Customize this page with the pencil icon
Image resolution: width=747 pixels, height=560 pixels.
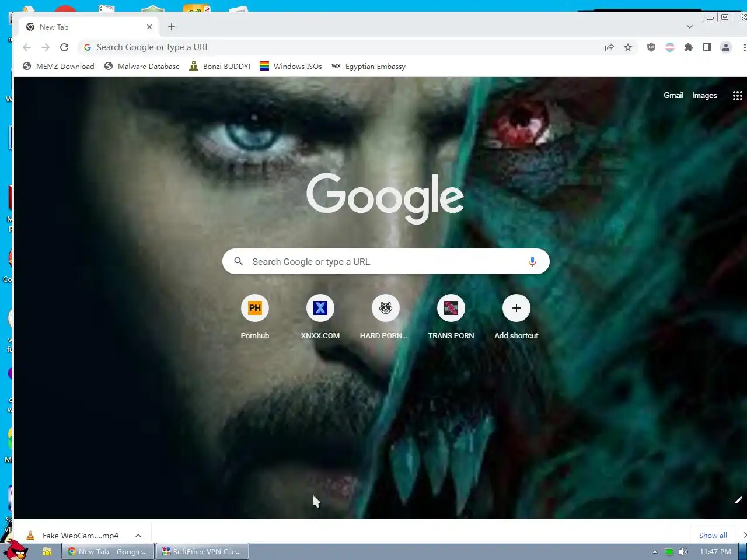point(738,500)
